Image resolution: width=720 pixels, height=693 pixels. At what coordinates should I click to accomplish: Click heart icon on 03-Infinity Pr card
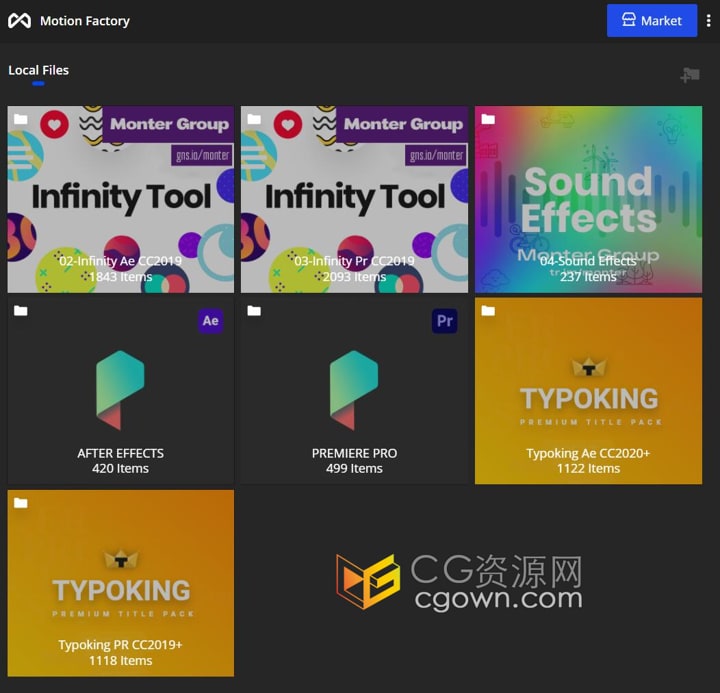288,124
